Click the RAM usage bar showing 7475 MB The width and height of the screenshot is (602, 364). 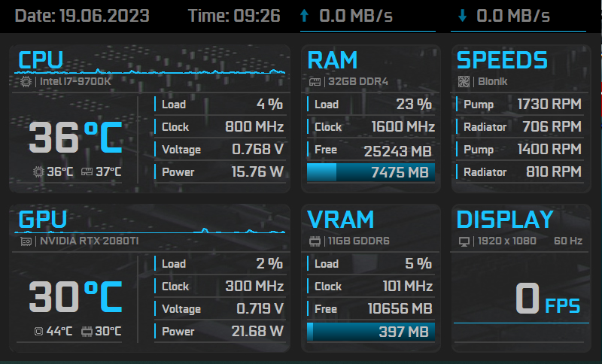coord(370,173)
